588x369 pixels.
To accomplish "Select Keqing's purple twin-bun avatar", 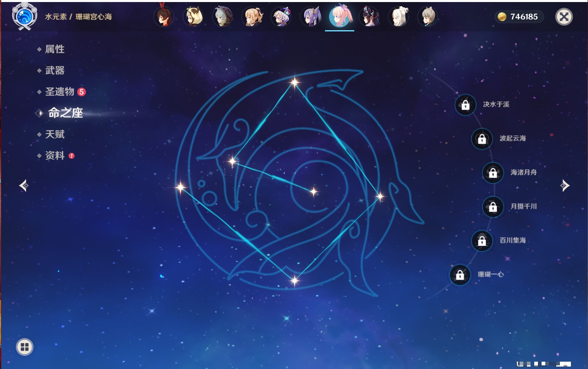I will coord(311,17).
